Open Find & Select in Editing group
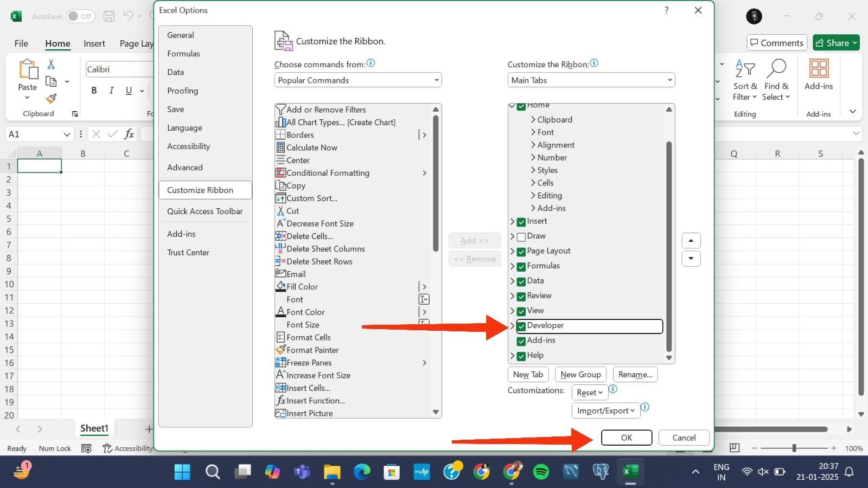Screen dimensions: 868x488 (776, 80)
